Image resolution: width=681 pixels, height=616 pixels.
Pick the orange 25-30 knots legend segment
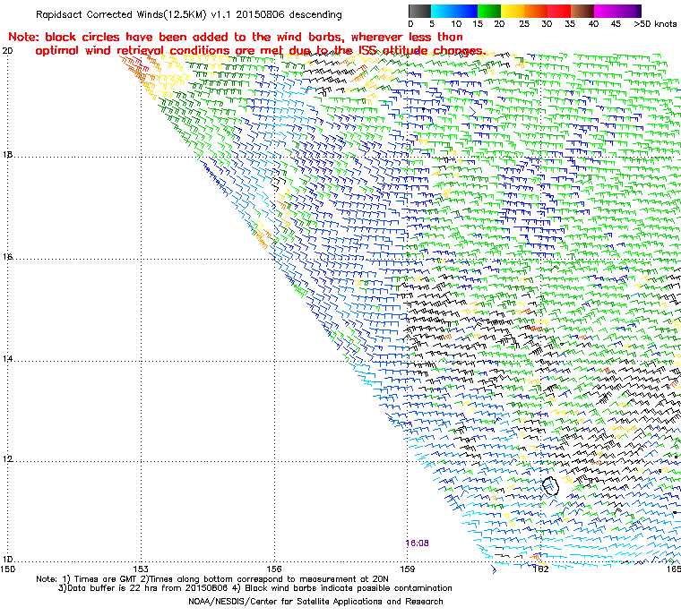(x=536, y=11)
